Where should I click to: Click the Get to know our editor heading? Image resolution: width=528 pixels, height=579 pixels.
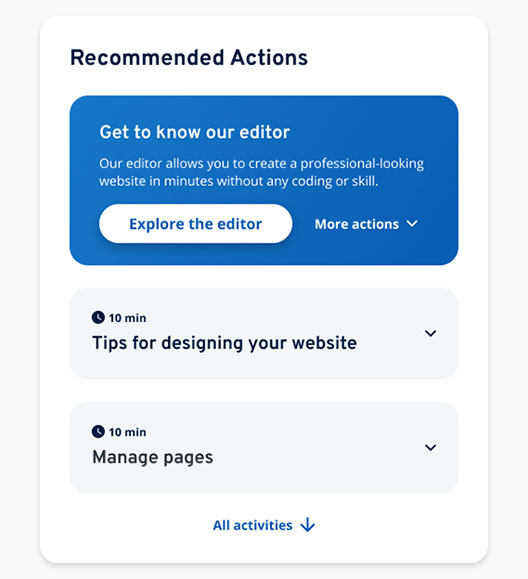pyautogui.click(x=195, y=132)
